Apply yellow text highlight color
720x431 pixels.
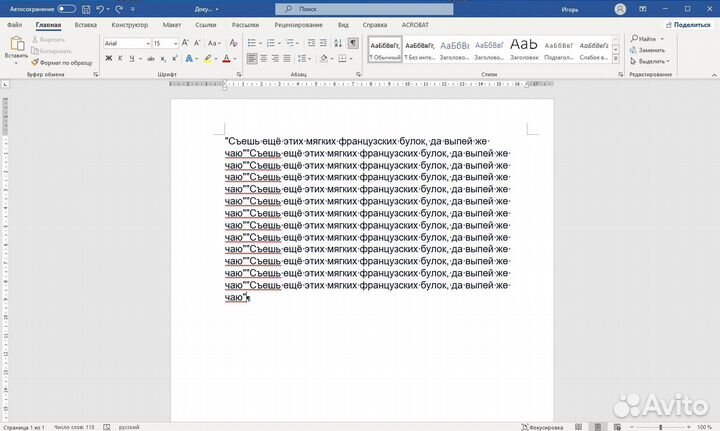pyautogui.click(x=208, y=58)
